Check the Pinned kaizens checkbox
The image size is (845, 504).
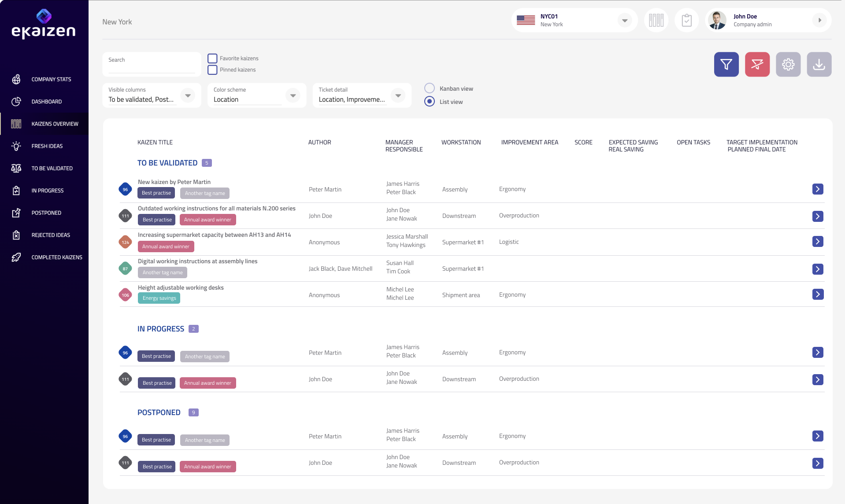point(212,70)
